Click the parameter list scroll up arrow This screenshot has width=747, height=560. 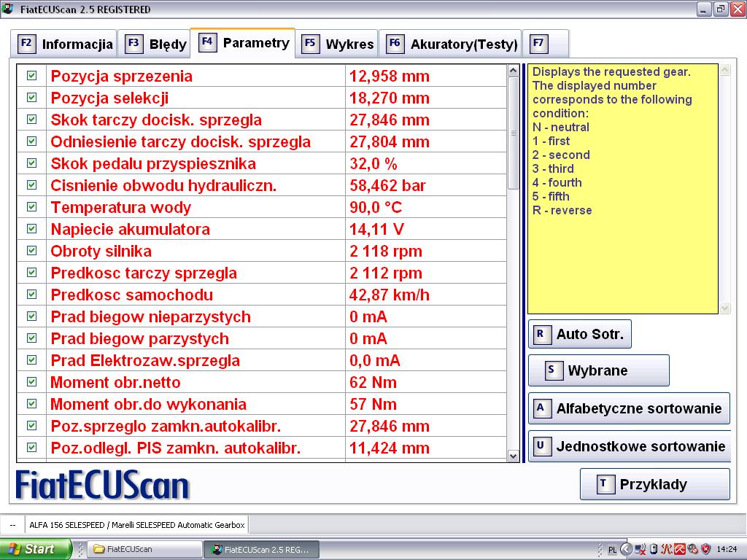pos(513,71)
